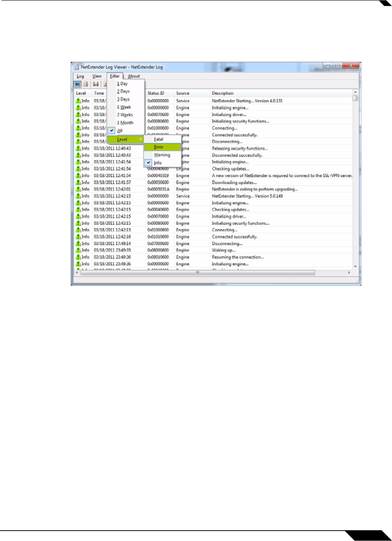Click the horizontal scrollbar right arrow
Screen dimensions: 392x541
pos(349,273)
